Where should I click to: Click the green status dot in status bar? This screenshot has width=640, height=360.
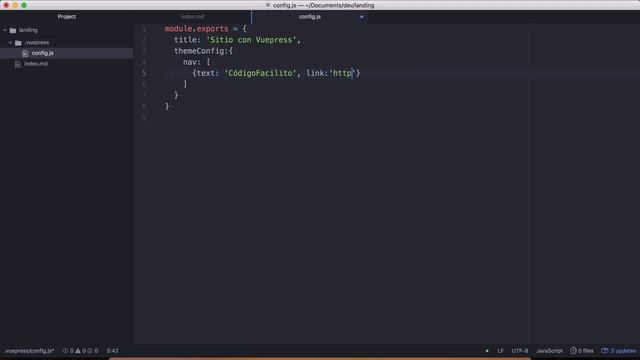click(487, 351)
